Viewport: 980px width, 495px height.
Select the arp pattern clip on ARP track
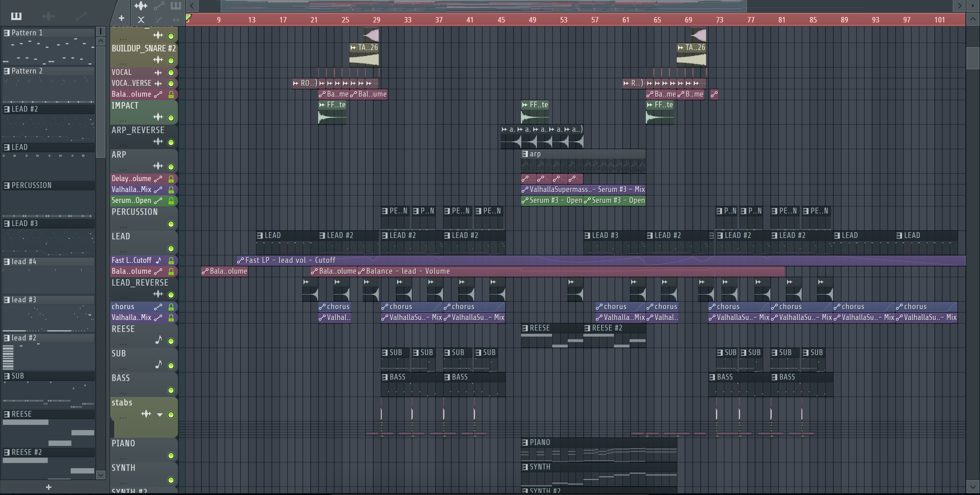[583, 161]
